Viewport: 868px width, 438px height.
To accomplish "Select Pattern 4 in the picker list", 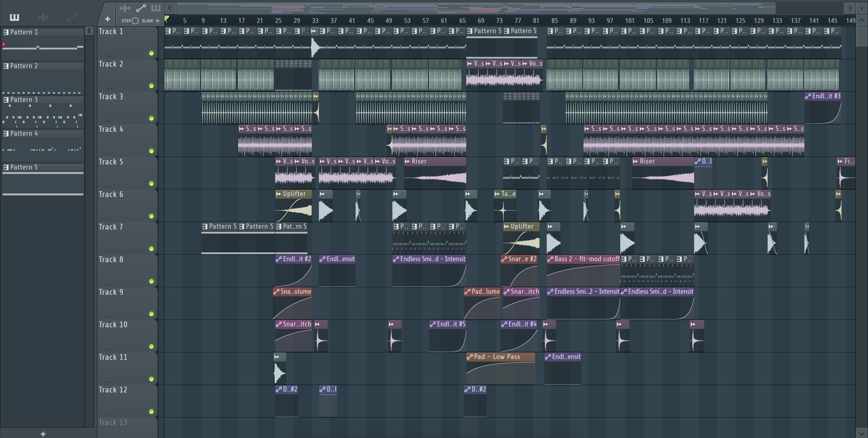I will pyautogui.click(x=43, y=134).
